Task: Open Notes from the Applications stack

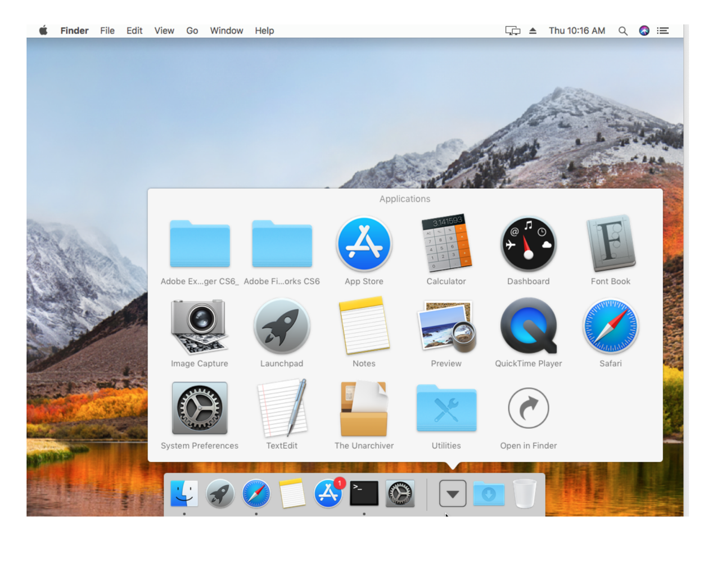Action: (x=364, y=325)
